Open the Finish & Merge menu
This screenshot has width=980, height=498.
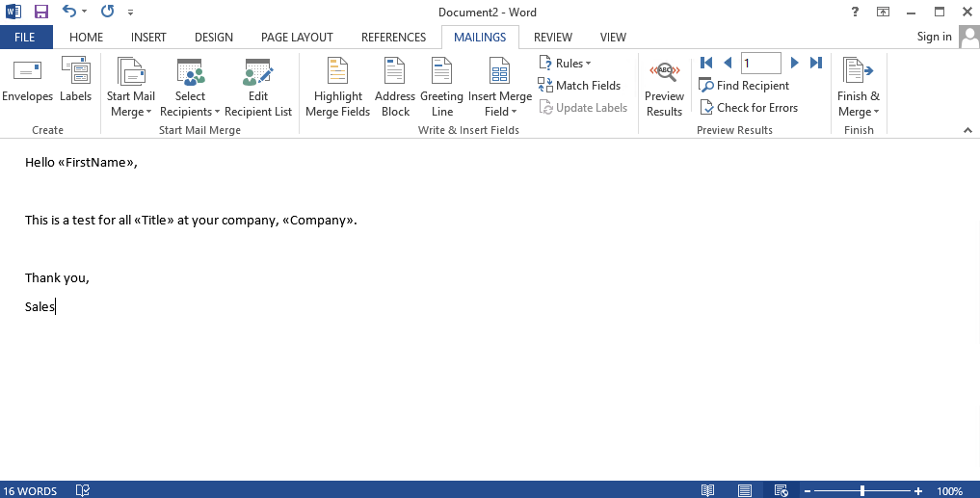pyautogui.click(x=859, y=87)
